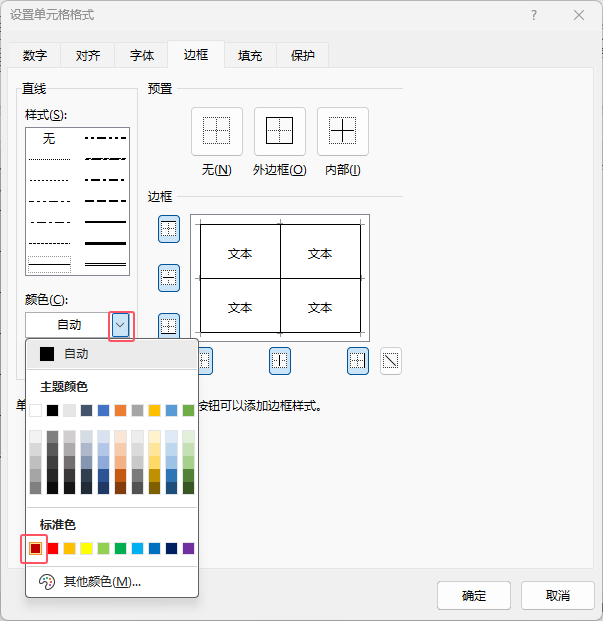
Task: Switch to the 保护 tab
Action: click(302, 55)
